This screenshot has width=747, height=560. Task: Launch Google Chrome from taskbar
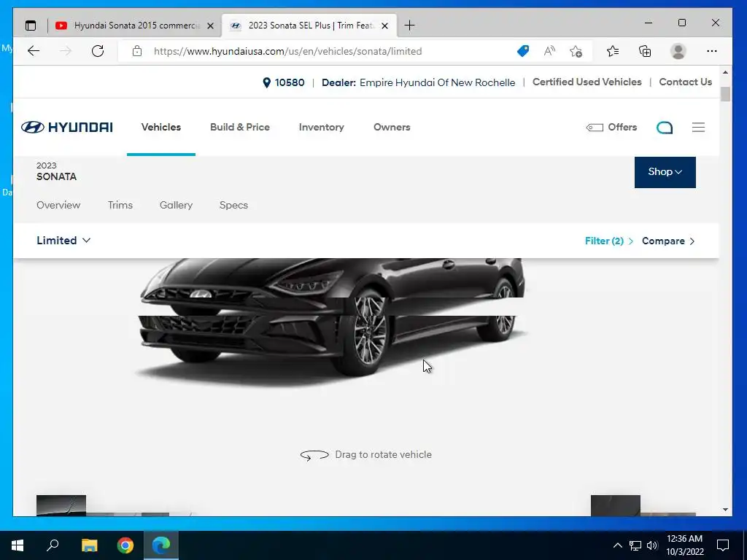pyautogui.click(x=125, y=545)
